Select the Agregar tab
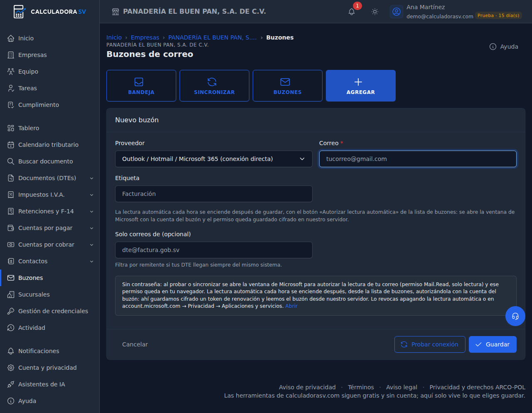The image size is (532, 413). (x=361, y=86)
